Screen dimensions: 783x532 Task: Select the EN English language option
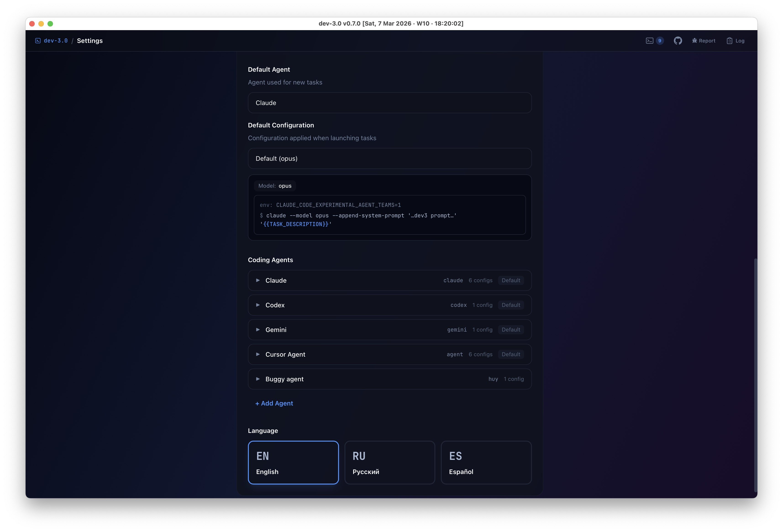(x=293, y=462)
